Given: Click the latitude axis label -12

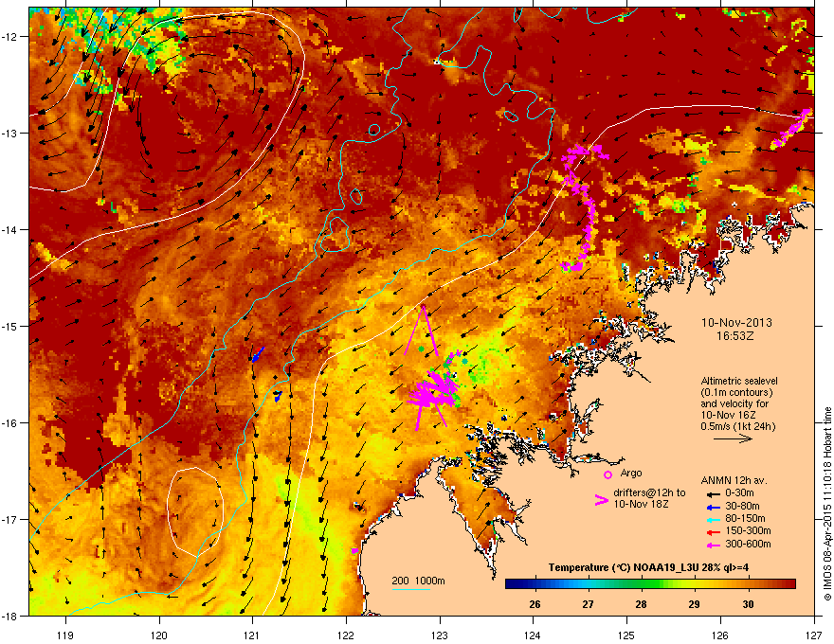Looking at the screenshot, I should pyautogui.click(x=10, y=37).
